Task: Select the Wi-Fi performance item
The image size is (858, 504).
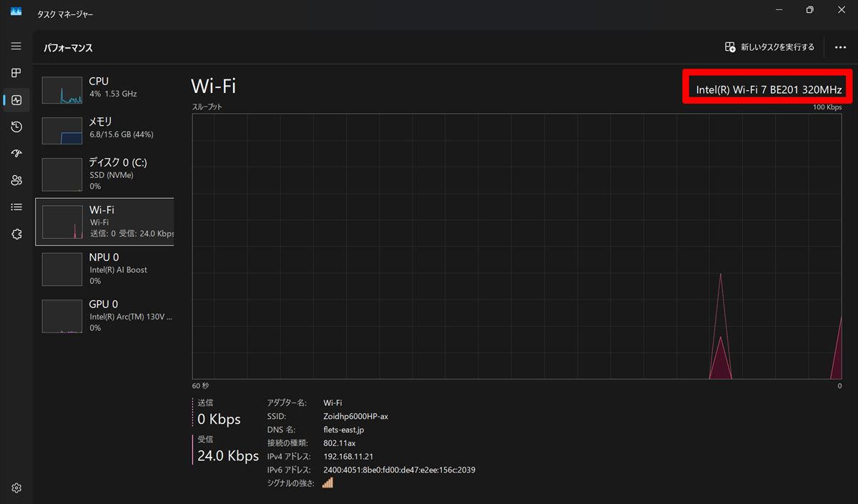Action: (104, 222)
